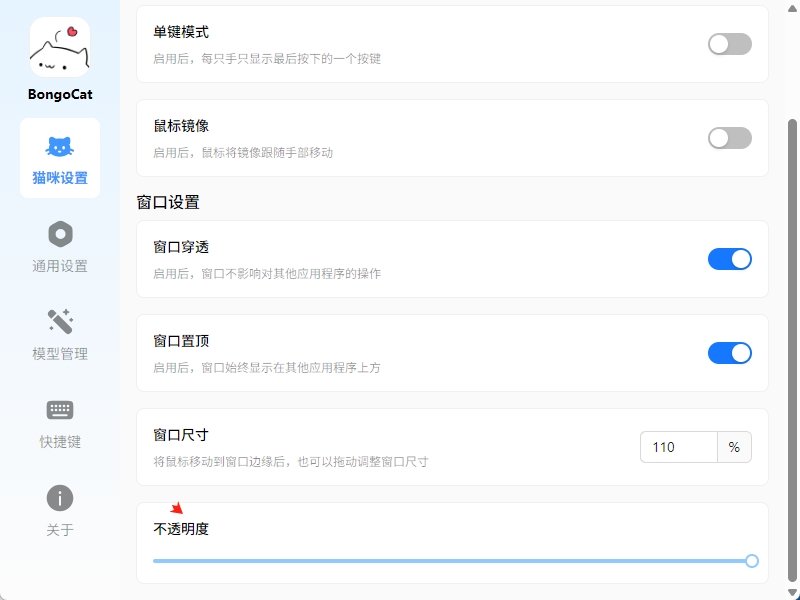Image resolution: width=800 pixels, height=600 pixels.
Task: Open the 模型管理 tab
Action: point(60,354)
